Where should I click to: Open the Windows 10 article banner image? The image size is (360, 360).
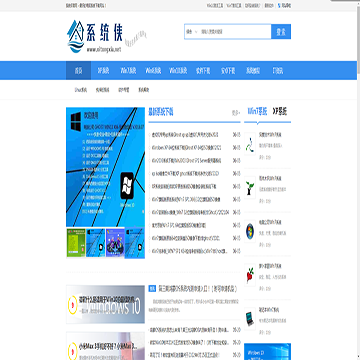(105, 304)
